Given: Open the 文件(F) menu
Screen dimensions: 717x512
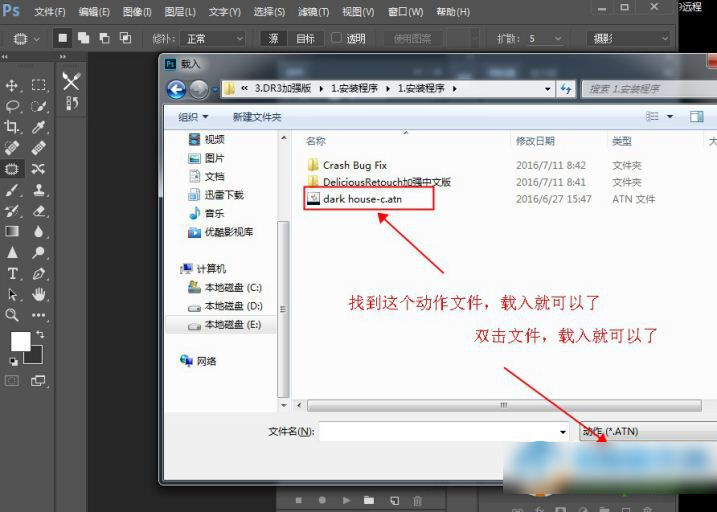Looking at the screenshot, I should [x=50, y=11].
